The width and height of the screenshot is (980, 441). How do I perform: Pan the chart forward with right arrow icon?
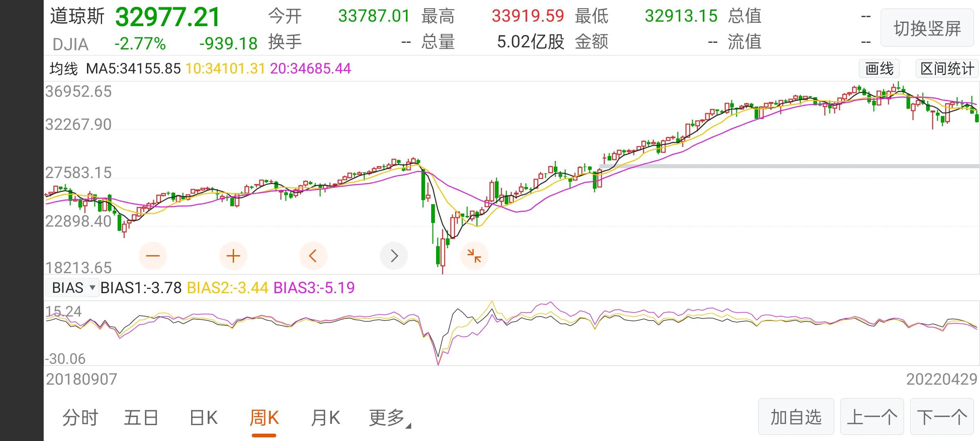click(x=393, y=255)
